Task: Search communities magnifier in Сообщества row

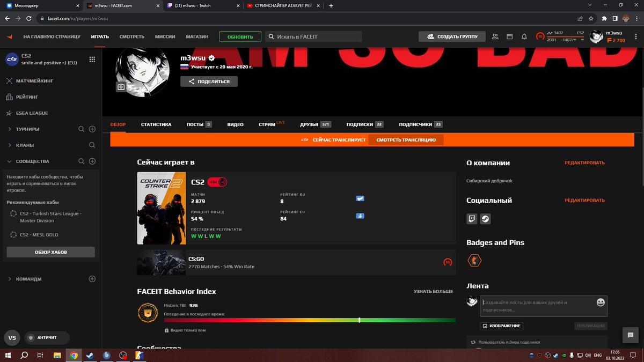Action: click(82, 161)
